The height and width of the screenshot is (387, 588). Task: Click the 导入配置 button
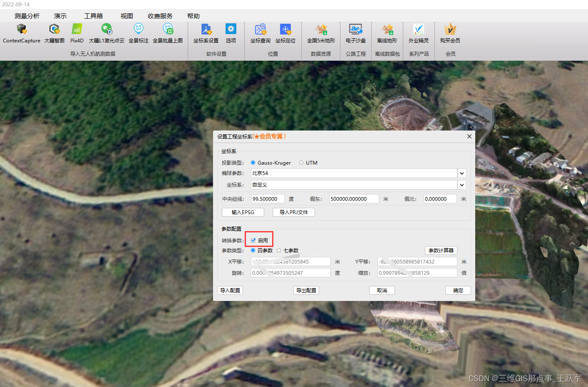(230, 290)
